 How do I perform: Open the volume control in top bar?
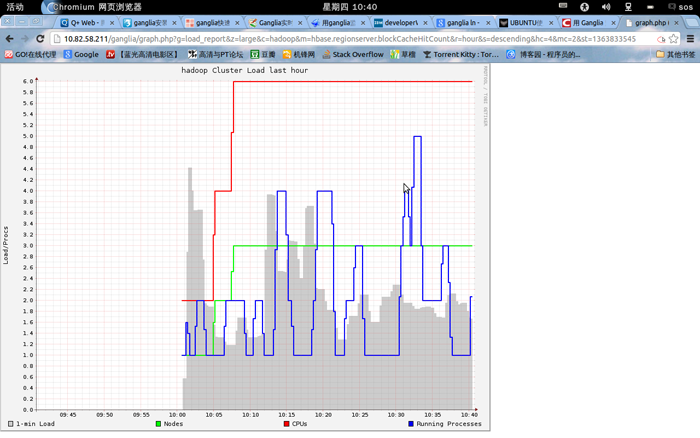click(606, 7)
